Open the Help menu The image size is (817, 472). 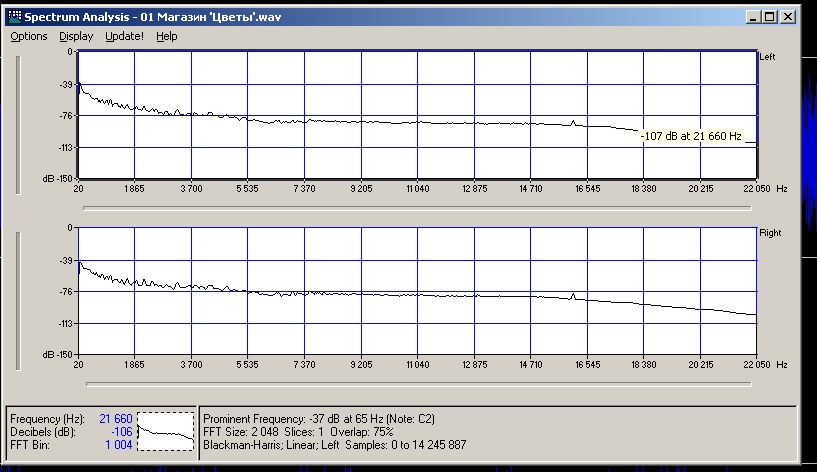[167, 36]
